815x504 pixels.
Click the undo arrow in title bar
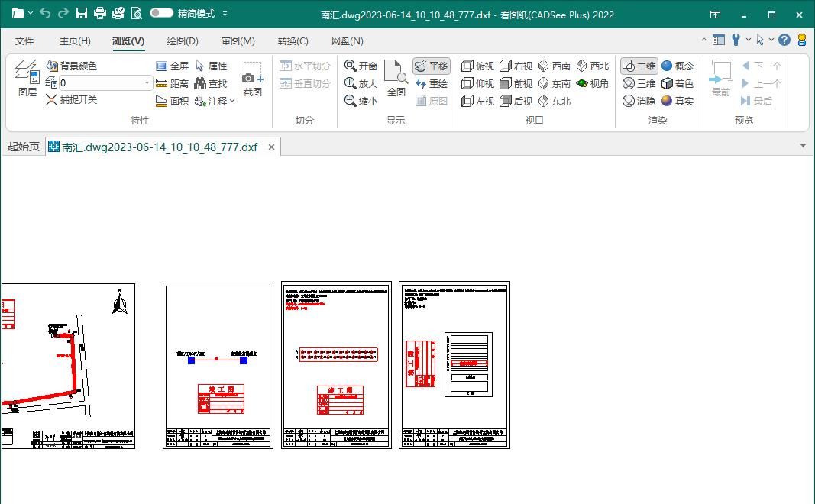(45, 13)
